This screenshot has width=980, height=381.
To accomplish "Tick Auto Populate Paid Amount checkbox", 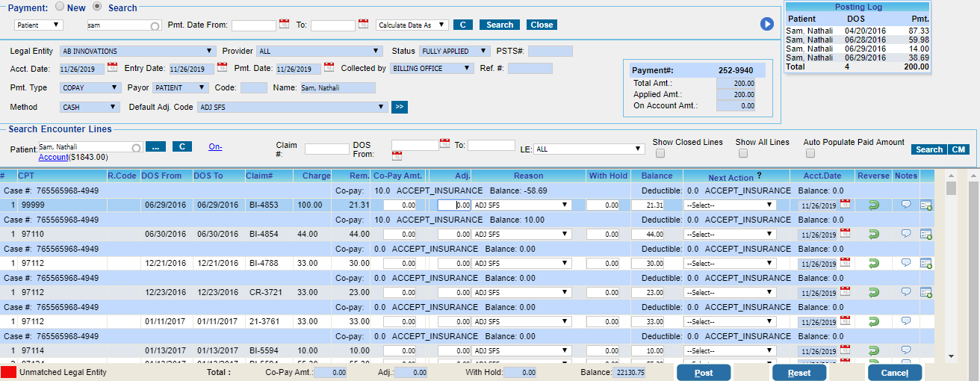I will click(811, 154).
